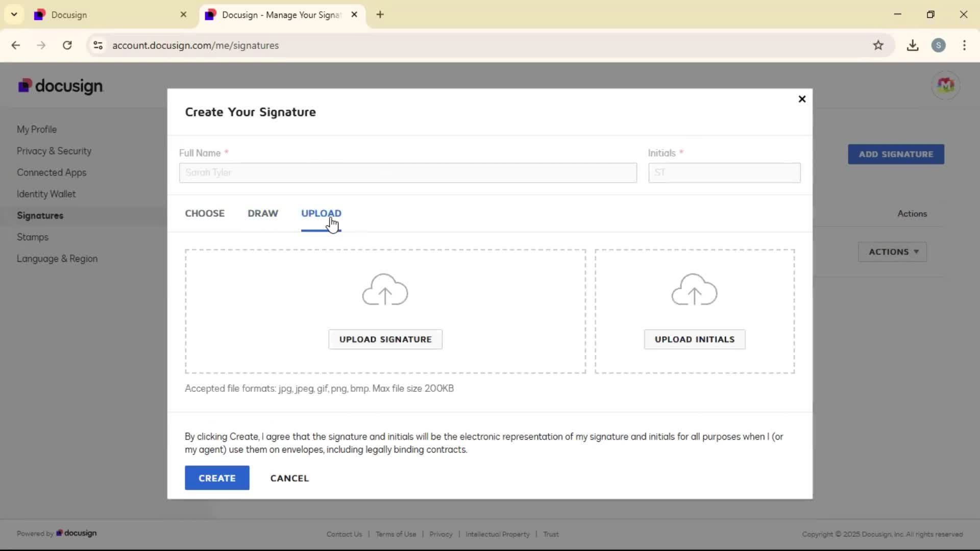Open the Privacy footer link
This screenshot has width=980, height=551.
pos(441,534)
